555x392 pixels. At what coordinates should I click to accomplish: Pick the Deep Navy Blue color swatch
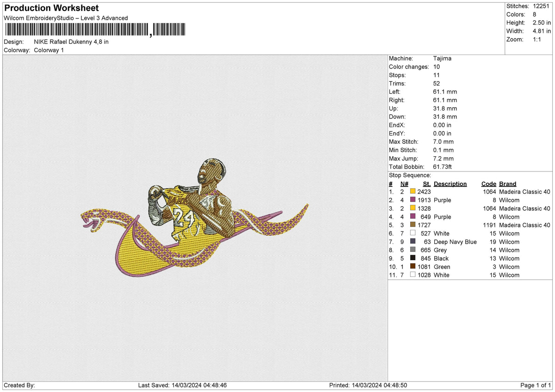click(413, 241)
